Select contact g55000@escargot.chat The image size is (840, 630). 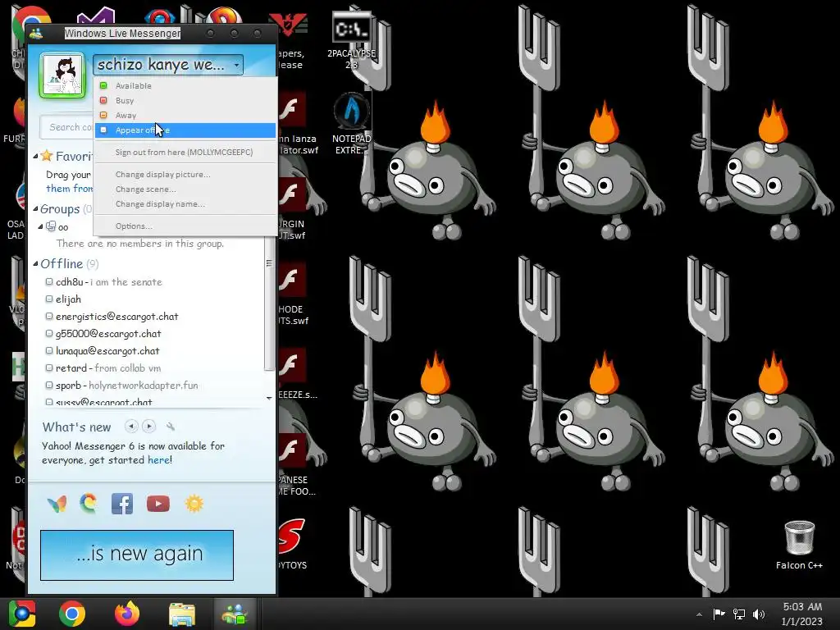pos(103,333)
